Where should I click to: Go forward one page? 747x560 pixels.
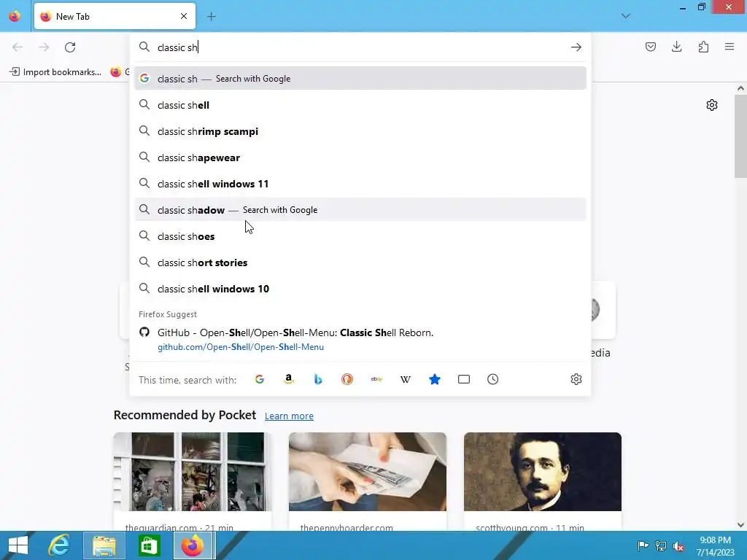coord(44,47)
